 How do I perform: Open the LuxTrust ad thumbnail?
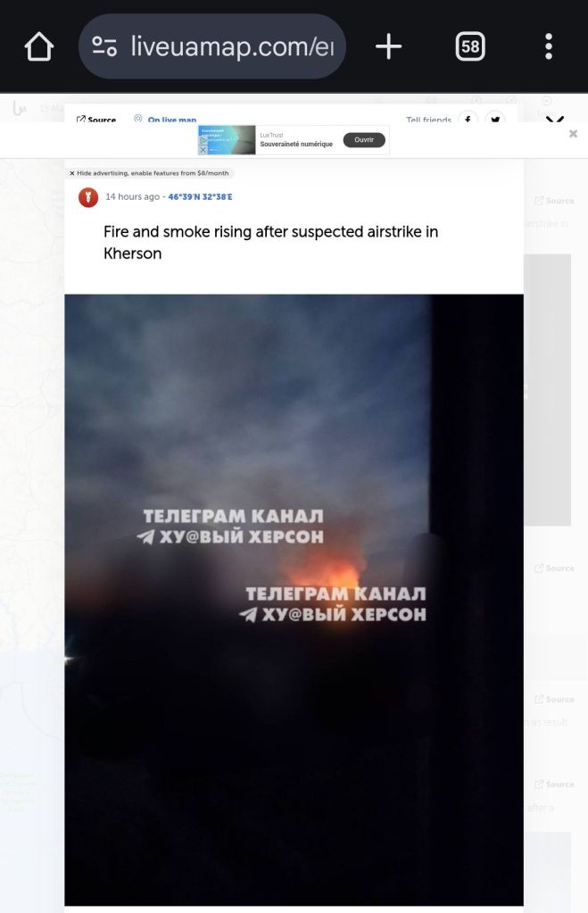[227, 140]
